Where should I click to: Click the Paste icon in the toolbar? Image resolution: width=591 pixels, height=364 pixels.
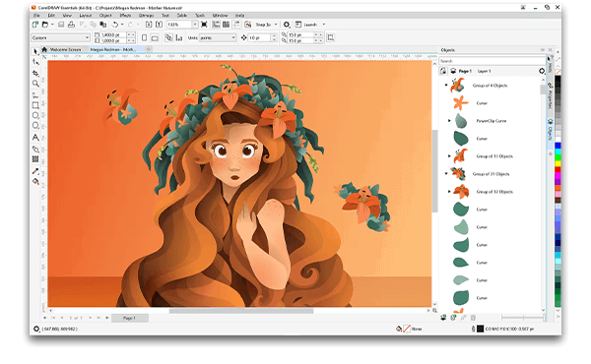tap(102, 25)
